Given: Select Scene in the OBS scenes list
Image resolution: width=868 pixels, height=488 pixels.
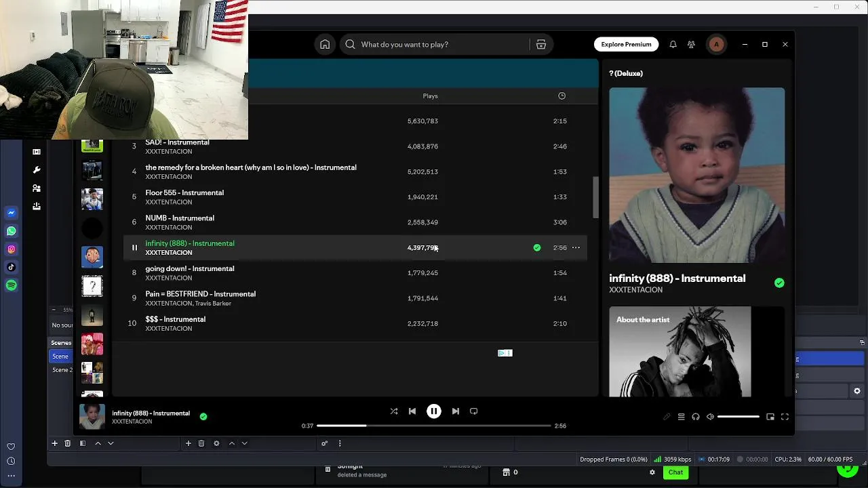Looking at the screenshot, I should coord(60,357).
